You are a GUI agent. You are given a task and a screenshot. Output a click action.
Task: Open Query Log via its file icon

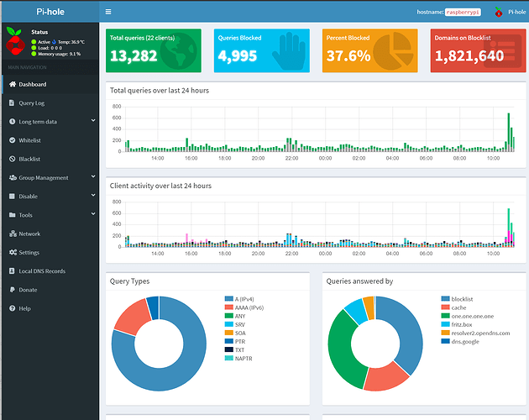pos(12,103)
